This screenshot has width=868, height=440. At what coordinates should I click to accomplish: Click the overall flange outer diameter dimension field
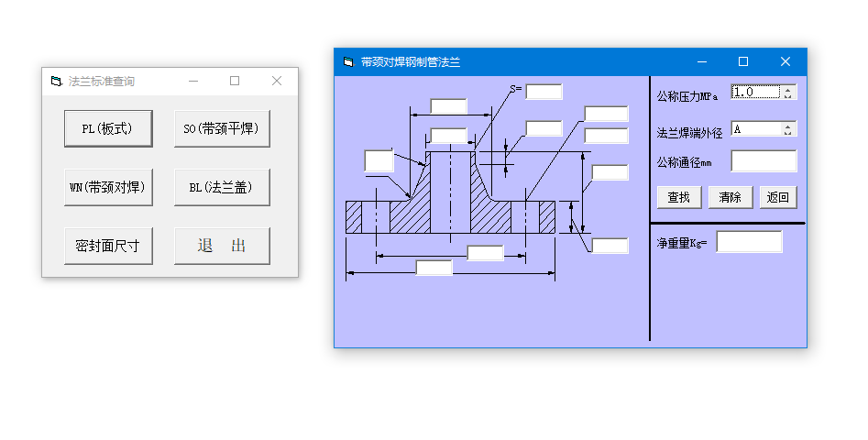click(x=434, y=268)
